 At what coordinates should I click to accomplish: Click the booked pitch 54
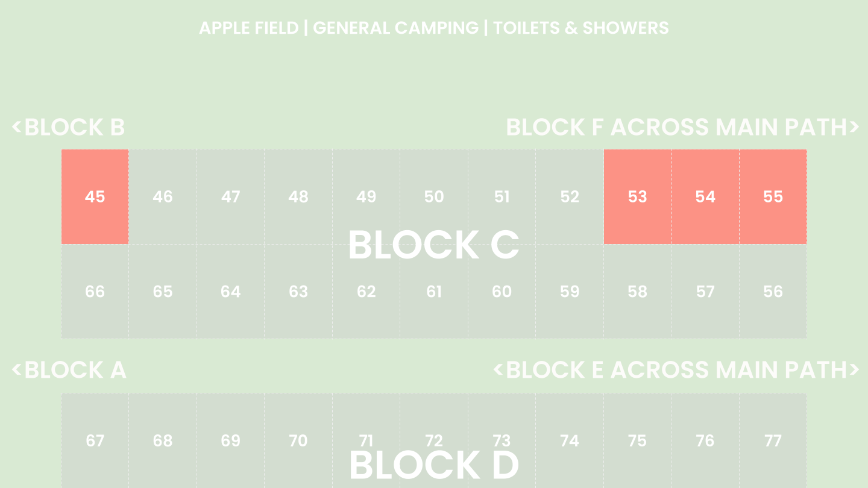pyautogui.click(x=705, y=196)
